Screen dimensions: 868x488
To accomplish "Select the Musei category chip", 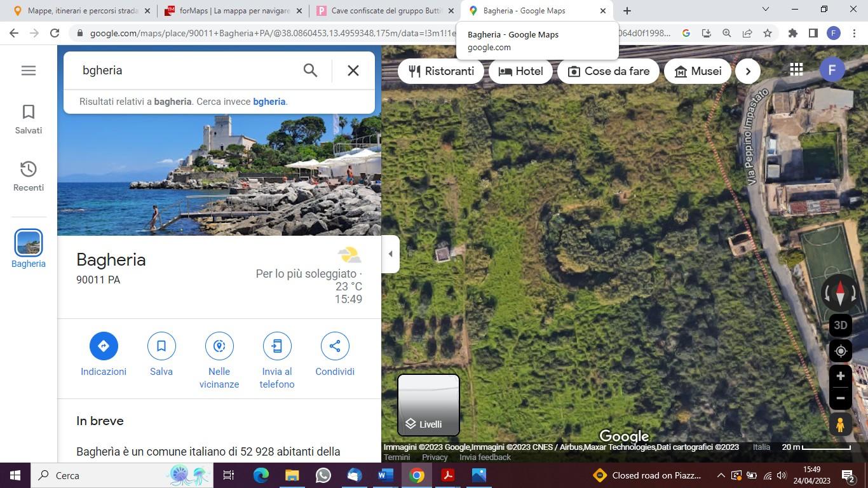I will 697,71.
